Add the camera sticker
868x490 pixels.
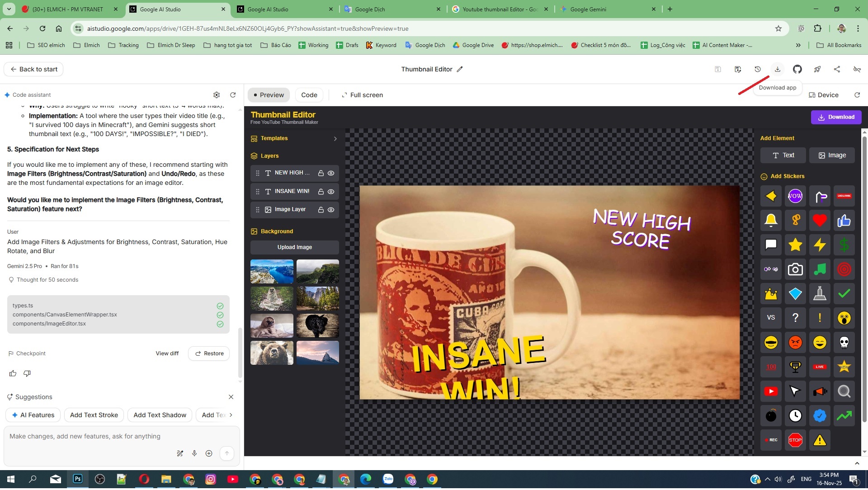795,270
